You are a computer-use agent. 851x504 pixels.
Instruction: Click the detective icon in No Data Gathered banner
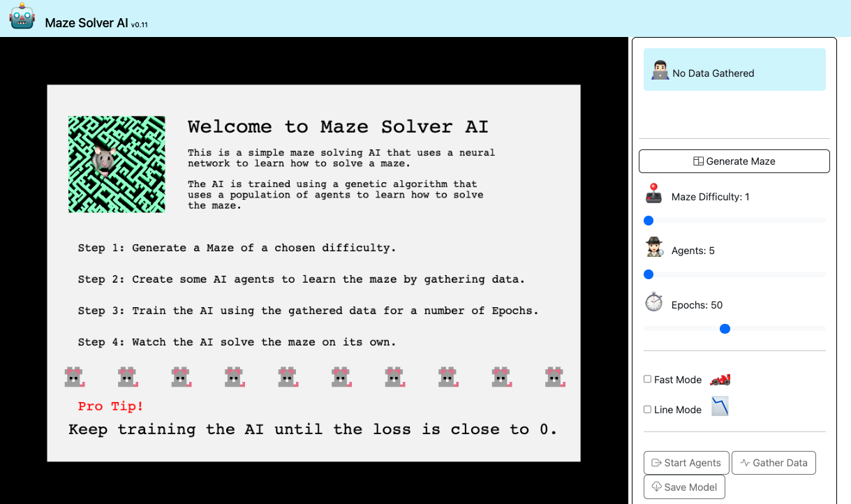(x=659, y=69)
